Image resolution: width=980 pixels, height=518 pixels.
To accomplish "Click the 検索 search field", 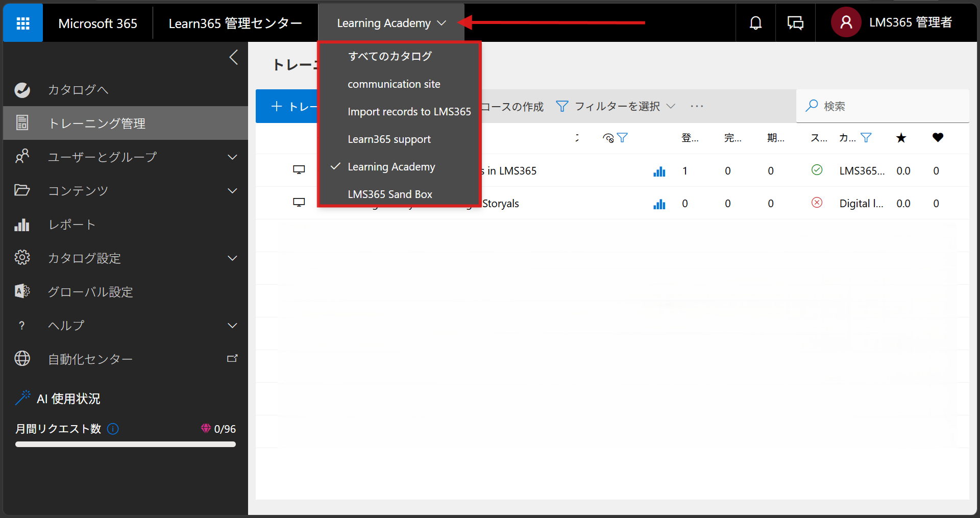I will coord(883,106).
